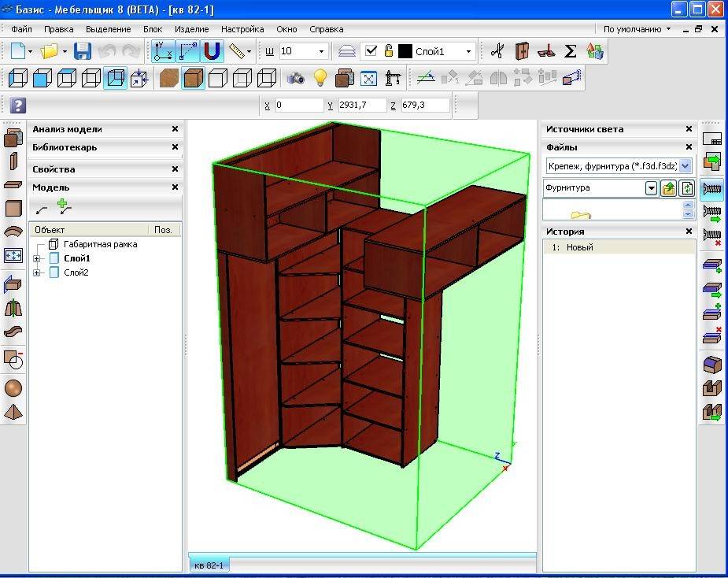Screen dimensions: 728x578
Task: Click the scissors cutting icon
Action: tap(497, 51)
